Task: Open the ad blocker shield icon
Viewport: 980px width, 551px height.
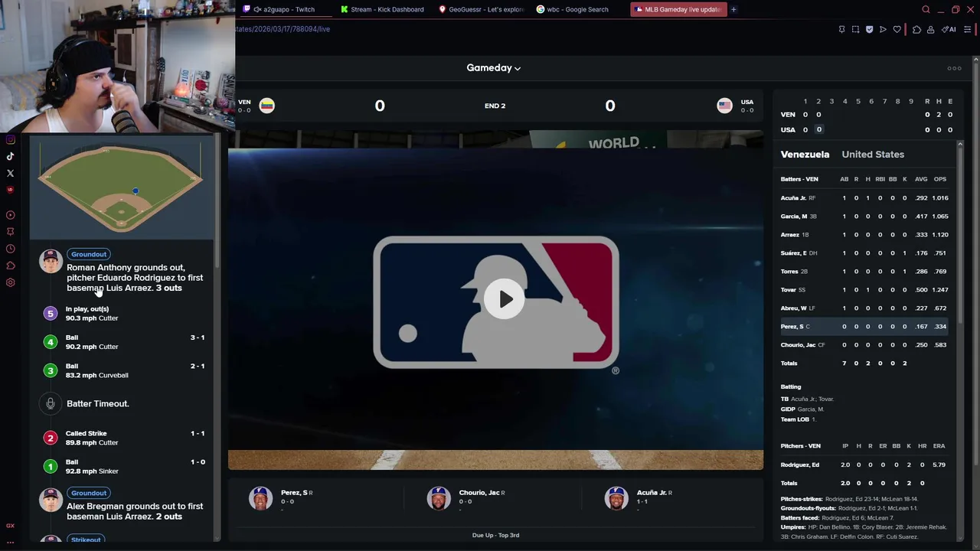Action: (869, 29)
